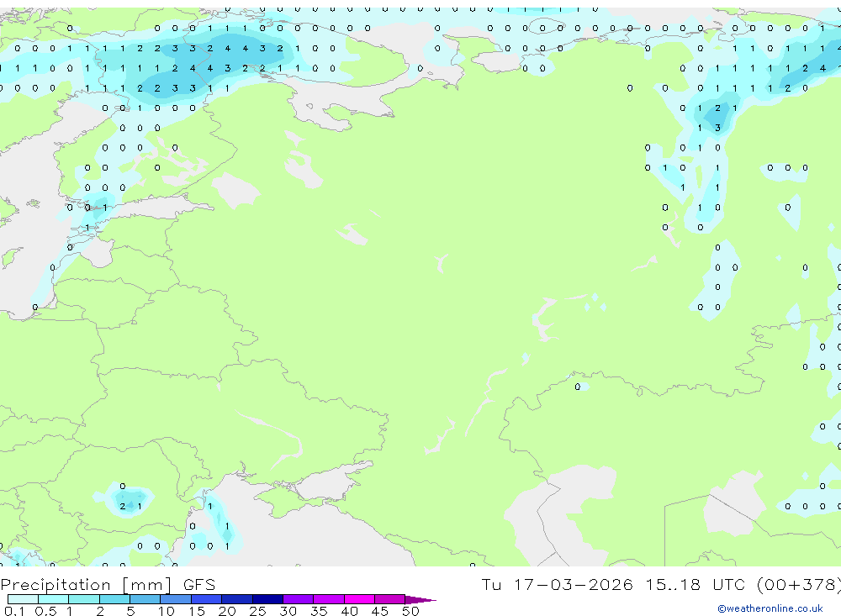Click the '50' legend scale label
Screen dimensions: 841x616
[x=410, y=611]
